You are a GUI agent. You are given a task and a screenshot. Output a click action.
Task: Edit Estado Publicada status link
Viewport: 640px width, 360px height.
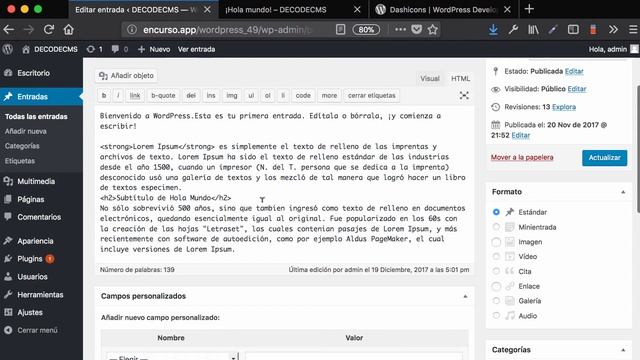(574, 71)
